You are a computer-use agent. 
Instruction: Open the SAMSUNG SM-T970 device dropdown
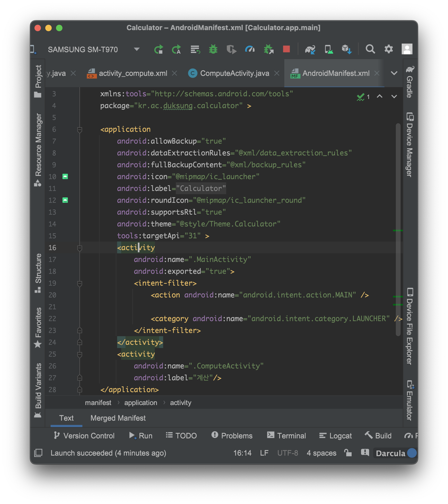93,49
